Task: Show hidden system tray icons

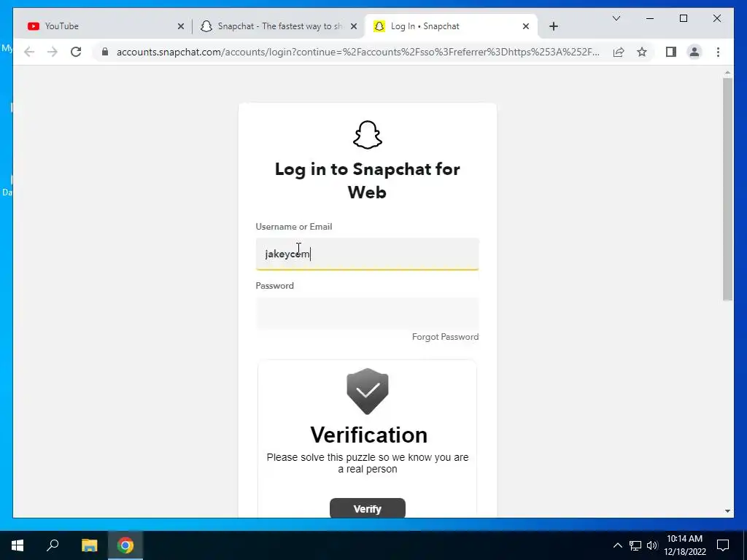Action: tap(617, 545)
